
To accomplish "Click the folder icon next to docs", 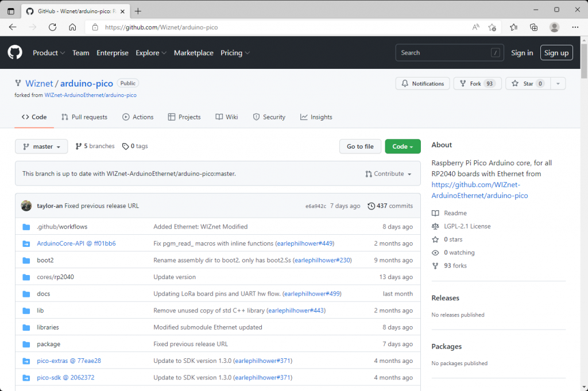I will pos(26,294).
